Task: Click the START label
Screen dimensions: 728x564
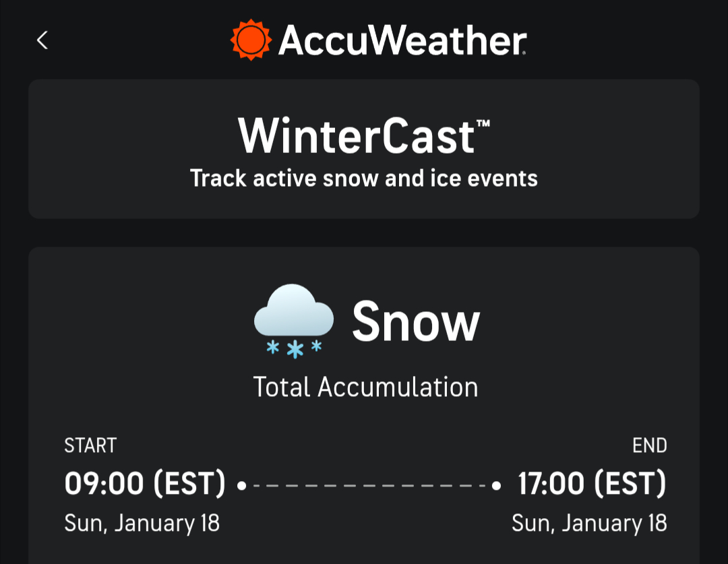Action: [90, 445]
